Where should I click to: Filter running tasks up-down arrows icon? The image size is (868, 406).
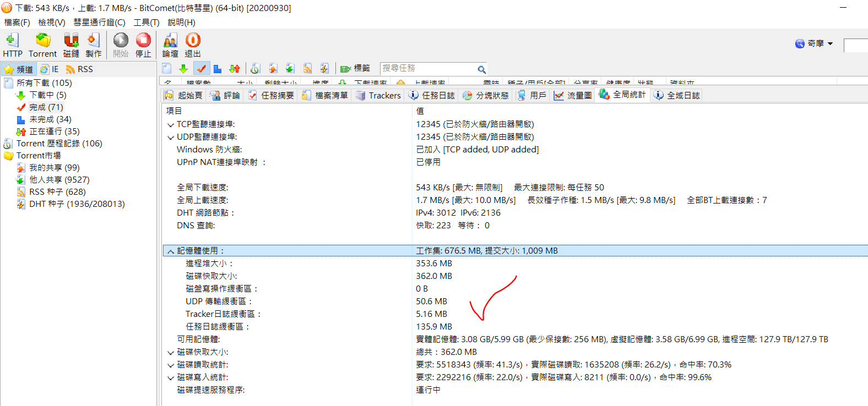coord(235,68)
